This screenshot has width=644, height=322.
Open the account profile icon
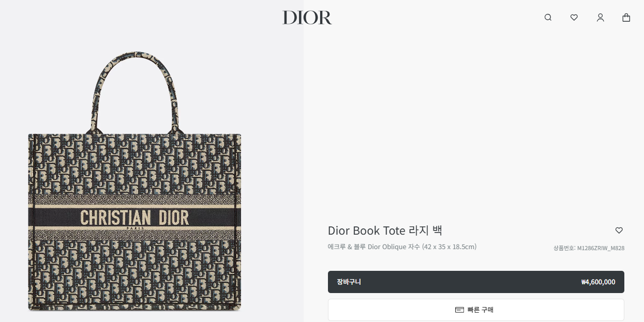point(600,18)
